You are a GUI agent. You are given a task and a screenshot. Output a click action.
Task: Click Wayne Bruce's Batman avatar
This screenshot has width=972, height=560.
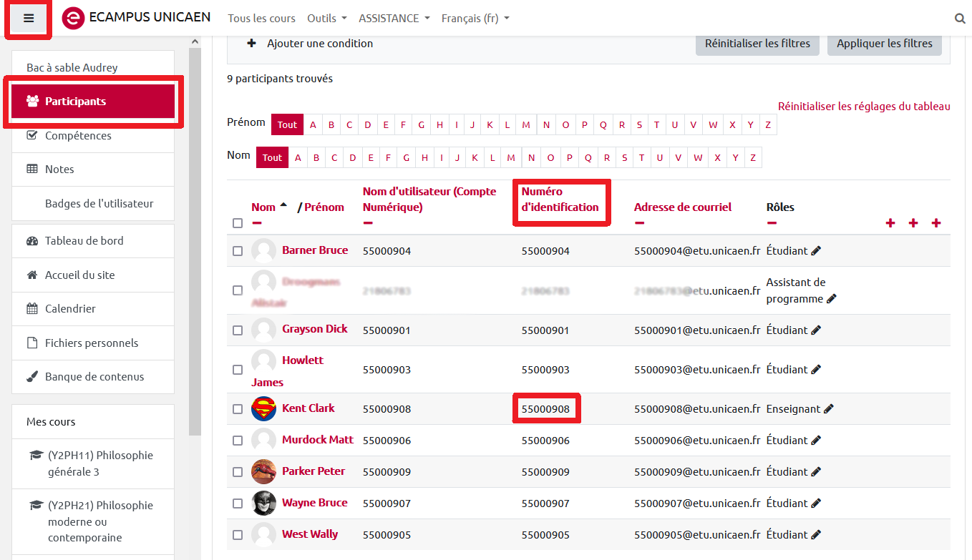pyautogui.click(x=263, y=503)
